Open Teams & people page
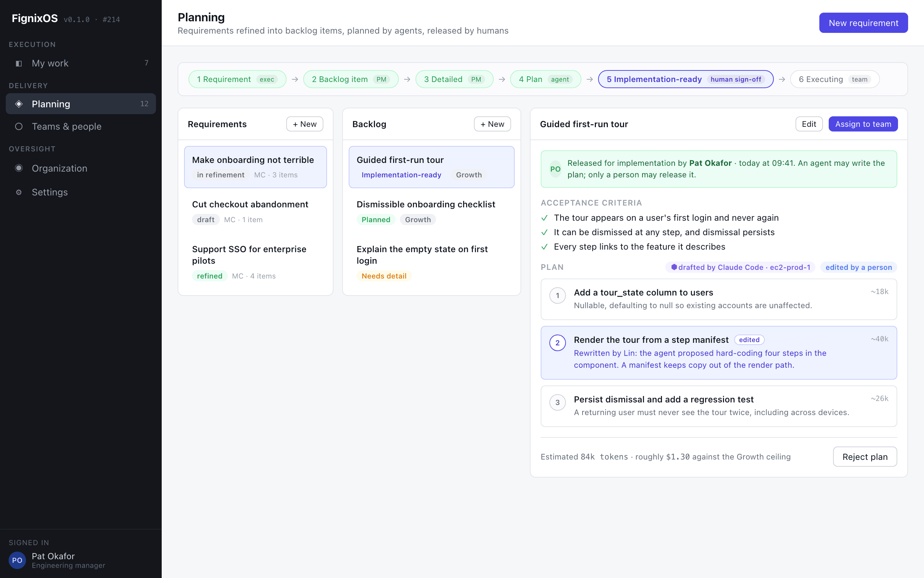 click(80, 126)
